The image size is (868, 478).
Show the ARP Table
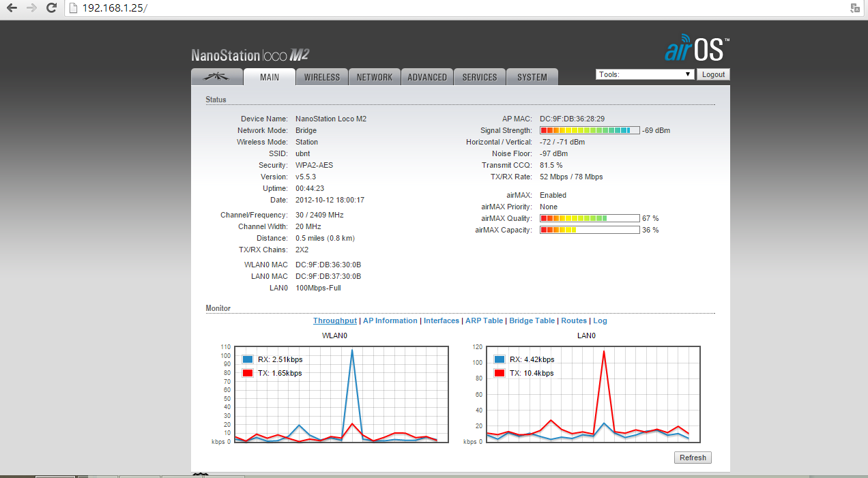[484, 320]
